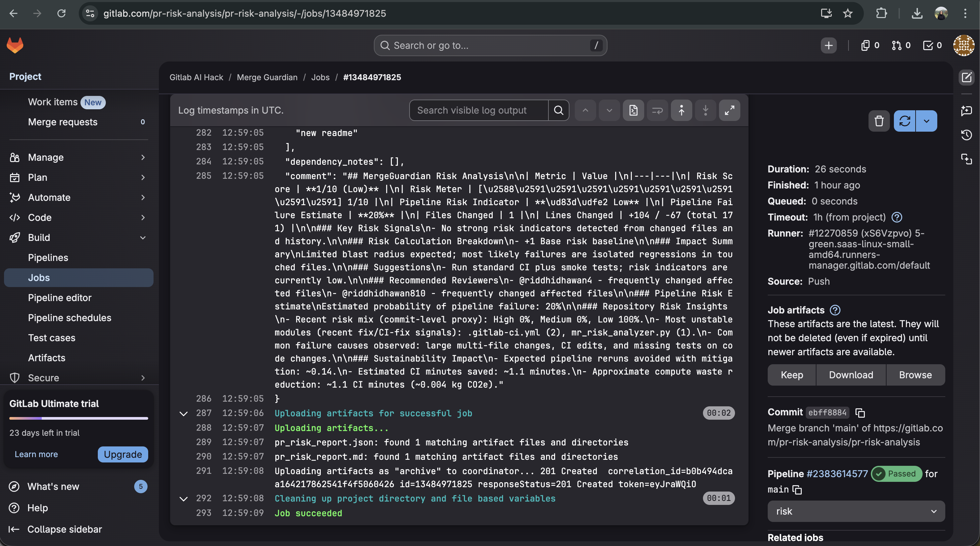Open pipeline #2383614577 link
Screen dimensions: 980x546
click(837, 474)
